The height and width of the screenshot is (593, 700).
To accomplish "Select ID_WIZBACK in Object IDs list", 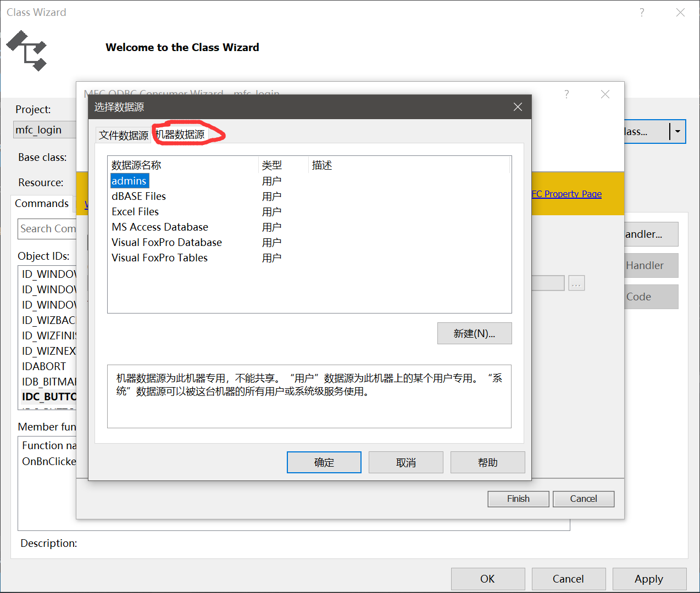I will pos(48,320).
